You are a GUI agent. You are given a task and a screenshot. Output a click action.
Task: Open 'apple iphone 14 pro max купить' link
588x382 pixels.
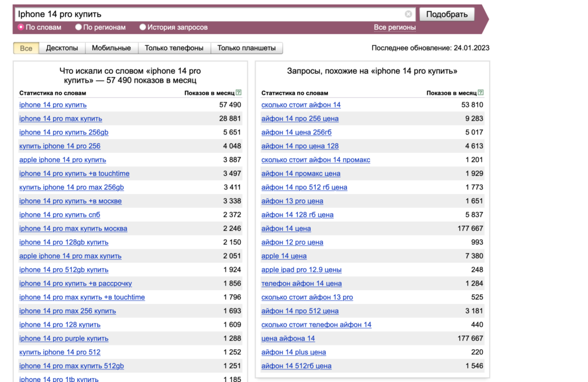pos(71,256)
